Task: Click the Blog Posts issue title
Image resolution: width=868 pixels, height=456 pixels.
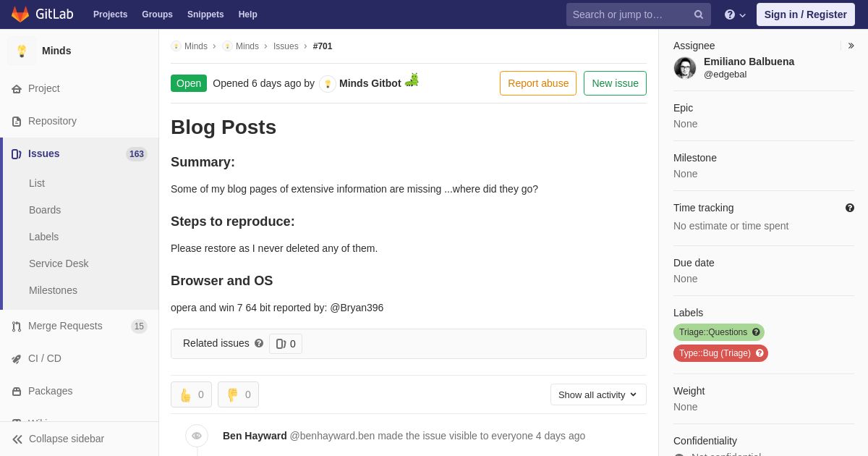Action: pos(224,127)
